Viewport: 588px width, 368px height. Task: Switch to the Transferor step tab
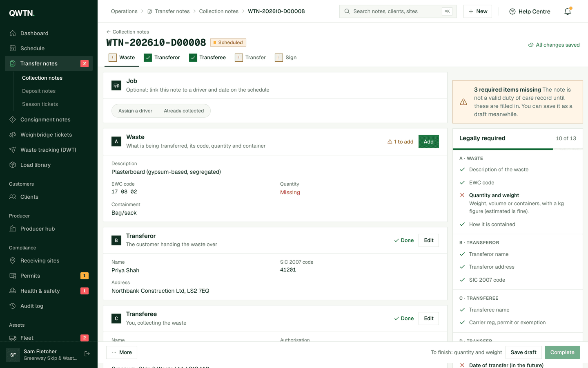coord(162,58)
